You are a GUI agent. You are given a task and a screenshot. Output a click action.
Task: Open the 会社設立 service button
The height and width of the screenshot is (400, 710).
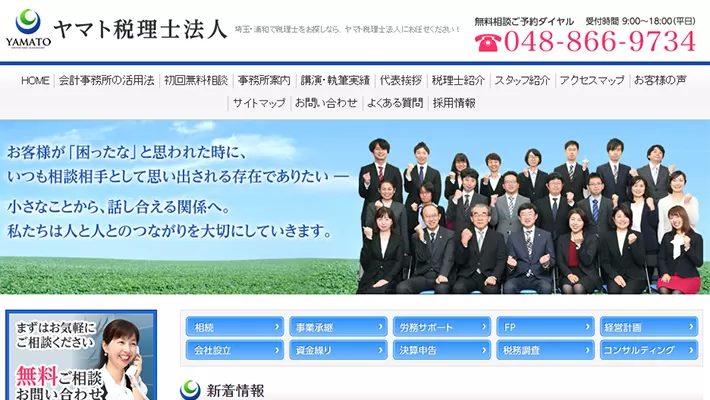[x=234, y=351]
